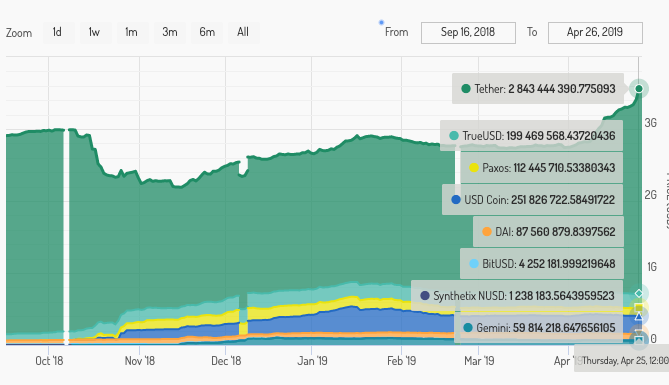Click TrueUSD value 199 469 568.43720436

(561, 136)
